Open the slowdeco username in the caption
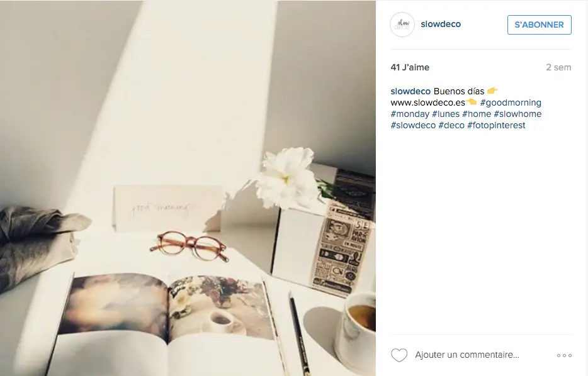This screenshot has height=376, width=588. pos(410,91)
